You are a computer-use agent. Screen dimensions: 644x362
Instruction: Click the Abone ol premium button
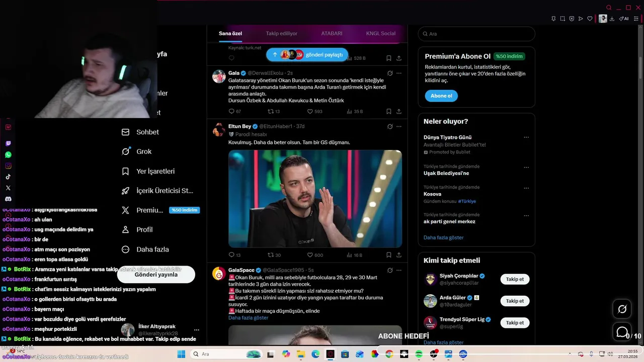pyautogui.click(x=441, y=96)
